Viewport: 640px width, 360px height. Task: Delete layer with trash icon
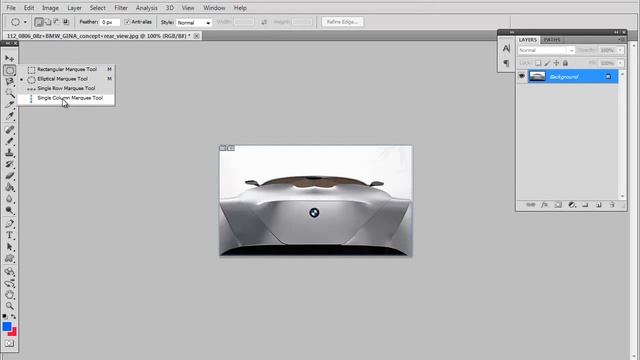(x=612, y=205)
